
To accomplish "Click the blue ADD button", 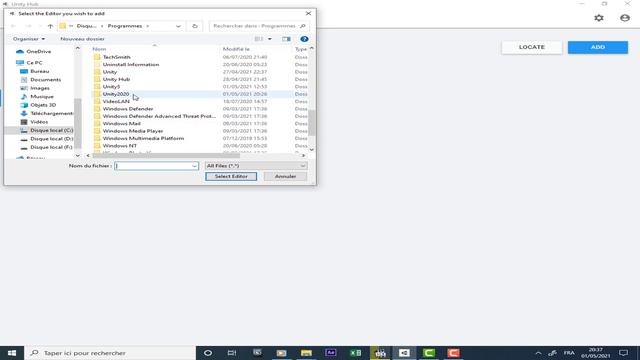I will 598,47.
